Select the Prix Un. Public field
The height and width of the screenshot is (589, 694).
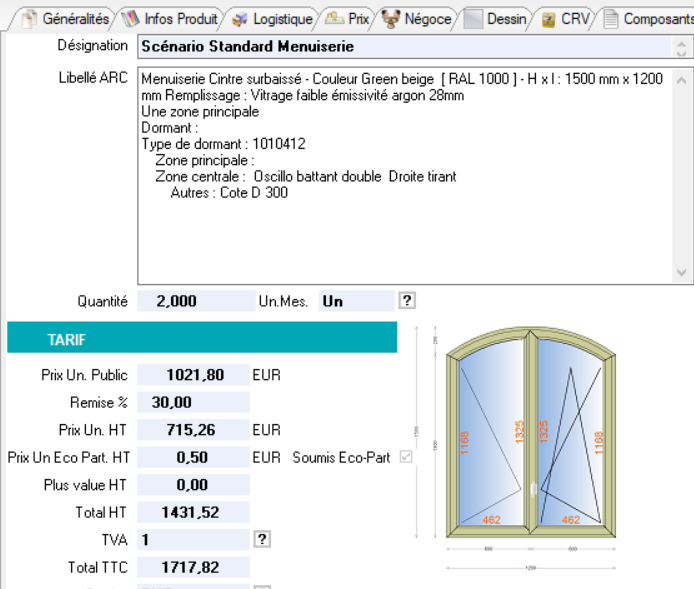(193, 375)
